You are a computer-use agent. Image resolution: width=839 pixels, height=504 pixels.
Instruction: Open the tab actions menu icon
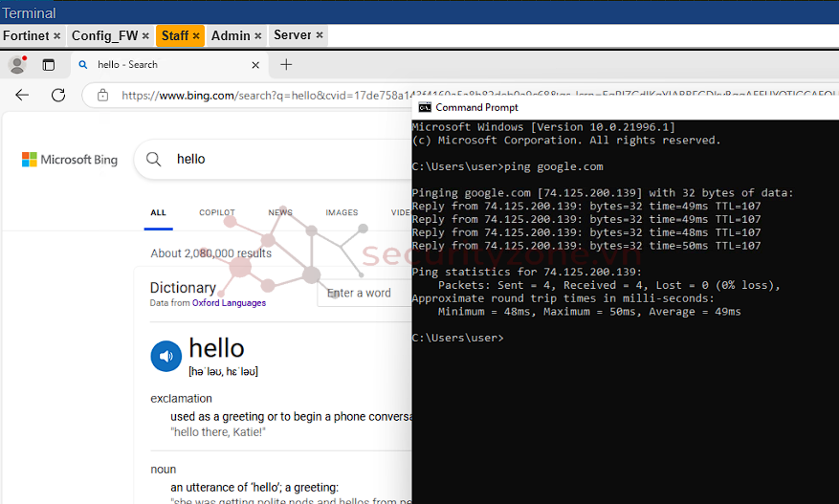pyautogui.click(x=49, y=65)
